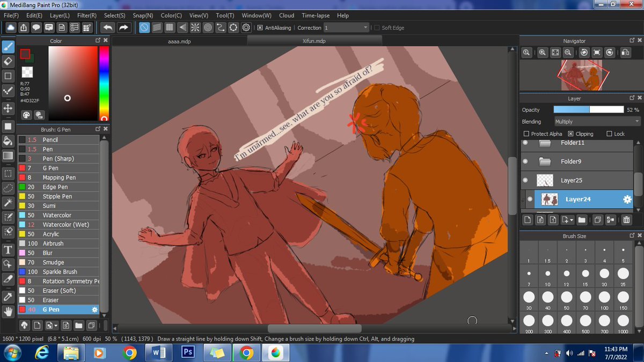
Task: Open the Correction value dropdown
Action: click(347, 27)
